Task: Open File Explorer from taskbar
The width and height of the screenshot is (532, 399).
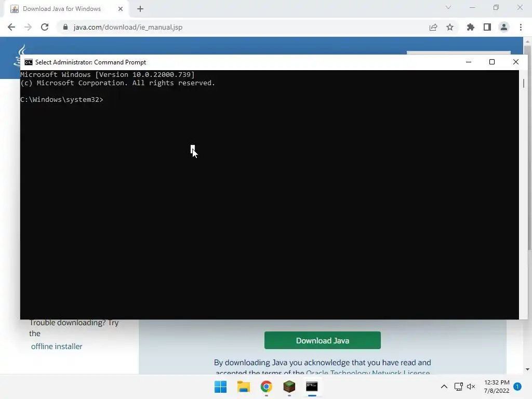Action: click(243, 387)
